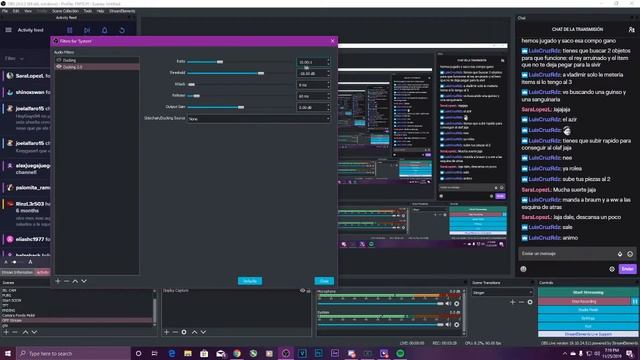Open chat settings gear beside Enviar
The image size is (640, 360).
[611, 269]
